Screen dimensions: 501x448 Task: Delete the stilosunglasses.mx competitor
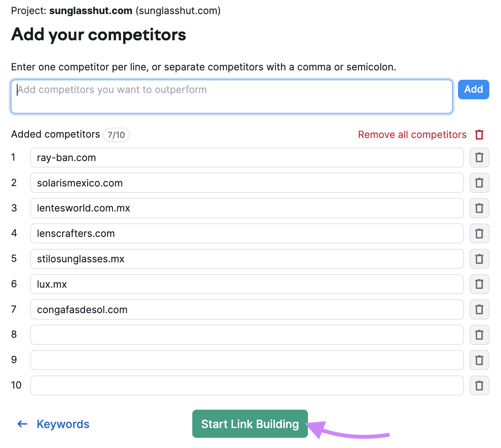[479, 259]
